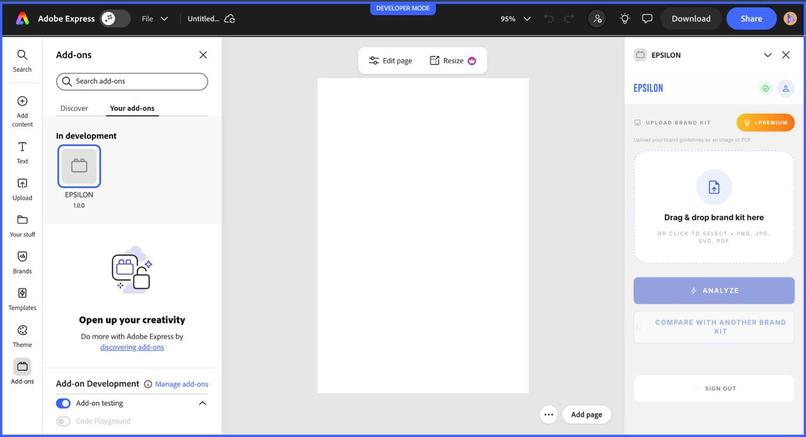Click the undo arrow

[x=549, y=19]
